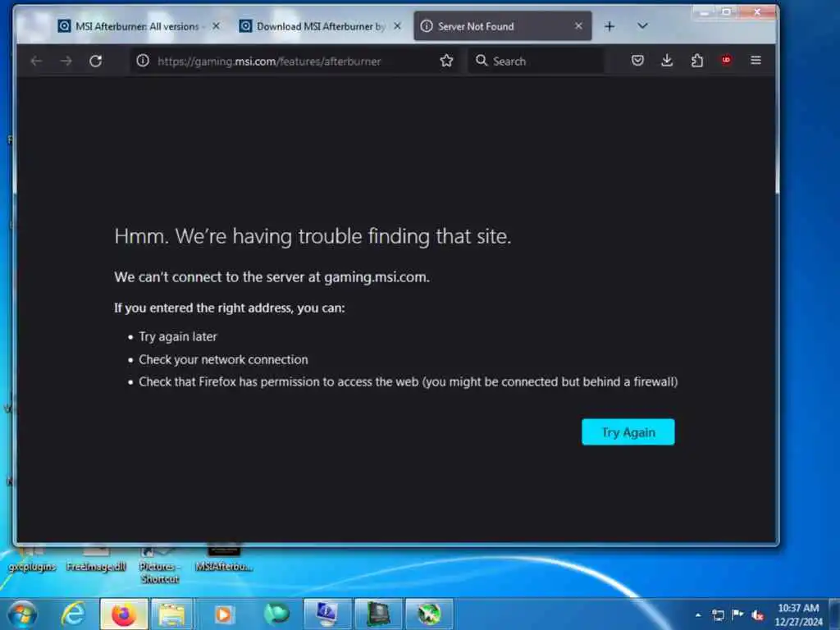Minimize the Firefox window
The height and width of the screenshot is (630, 840).
(704, 11)
